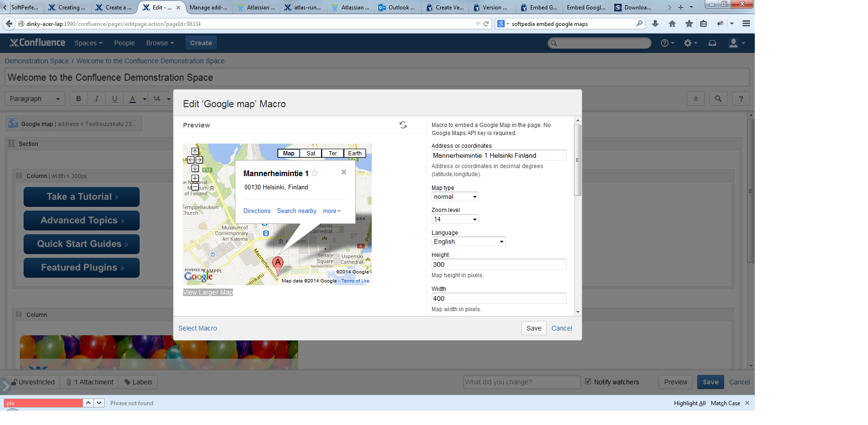This screenshot has height=425, width=868.
Task: Open the Confluence help menu
Action: [668, 43]
